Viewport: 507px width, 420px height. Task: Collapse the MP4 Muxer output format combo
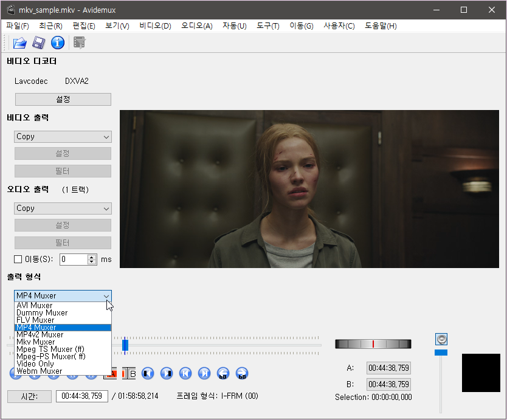63,296
